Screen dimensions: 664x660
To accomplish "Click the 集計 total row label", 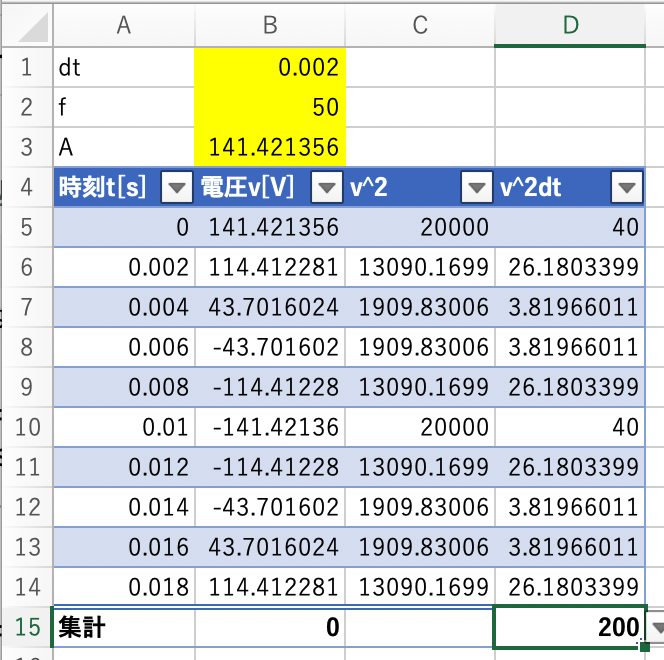I will click(124, 627).
